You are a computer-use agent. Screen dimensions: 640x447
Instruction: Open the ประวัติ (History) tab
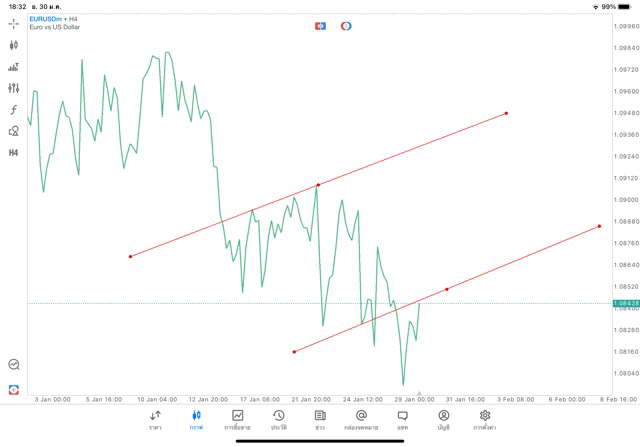point(278,419)
